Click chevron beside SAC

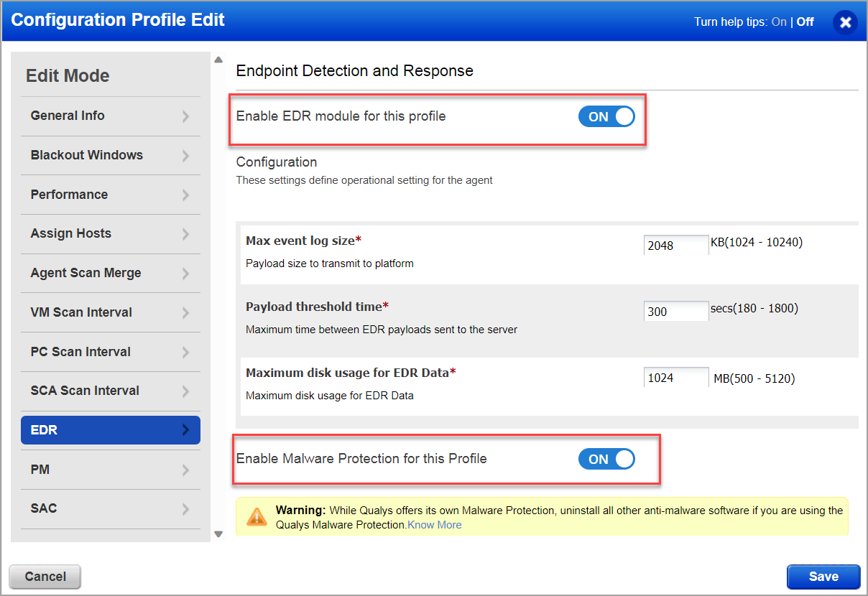(185, 509)
